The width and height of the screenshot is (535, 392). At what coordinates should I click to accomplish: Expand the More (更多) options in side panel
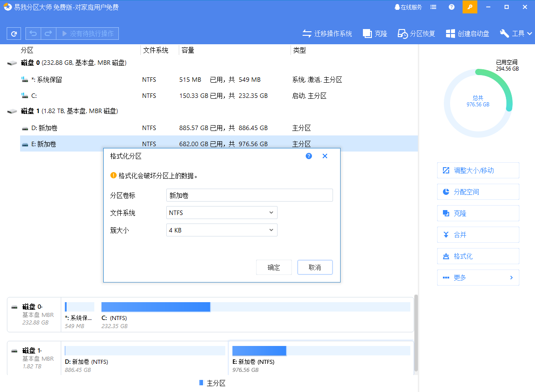coord(478,278)
